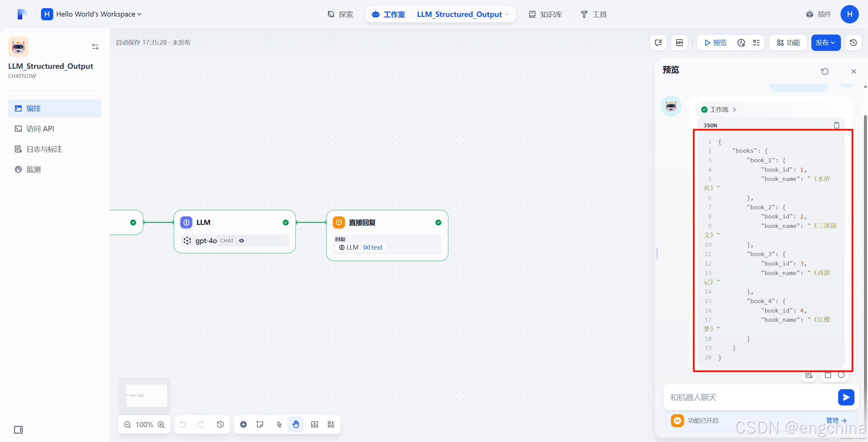This screenshot has height=442, width=868.
Task: Click the add node plus icon
Action: pos(243,424)
